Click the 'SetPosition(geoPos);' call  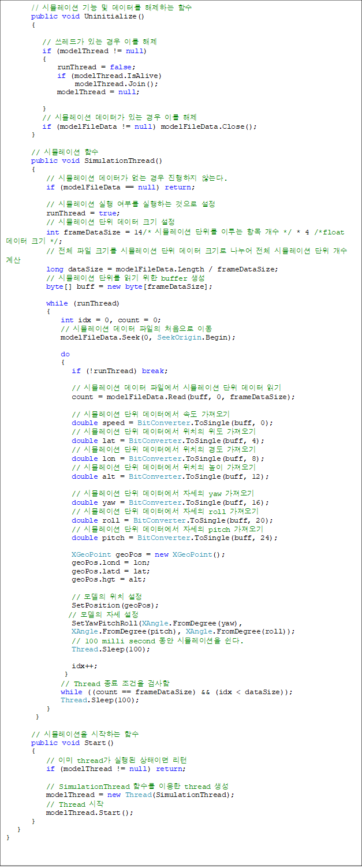tap(115, 605)
